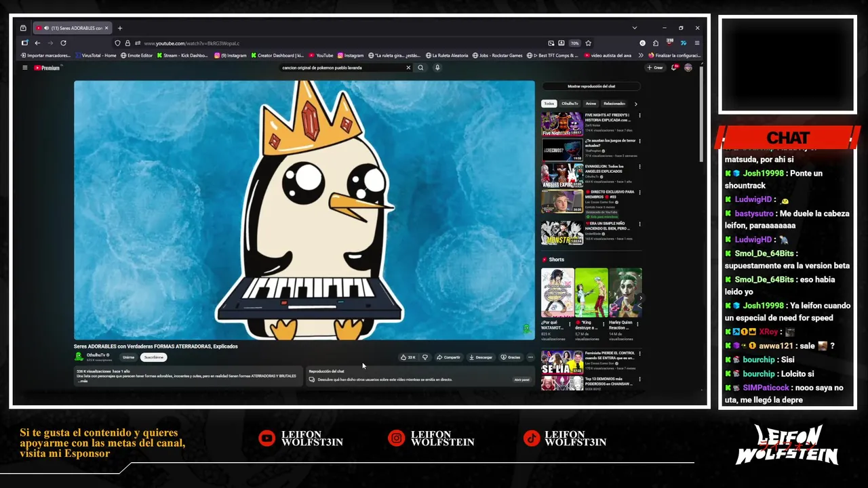Viewport: 868px width, 488px height.
Task: Open the MONSTRUO thumbnail video
Action: (x=561, y=232)
